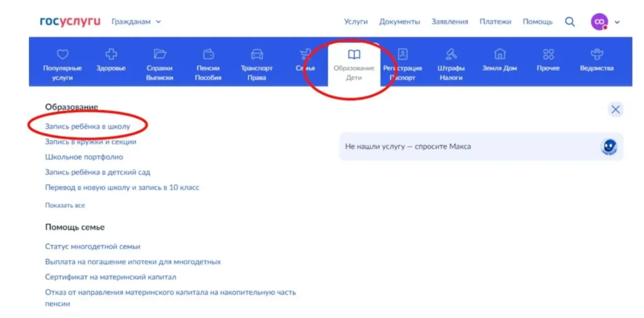Open Сертификат на материнский капитал link
The height and width of the screenshot is (318, 644).
coord(111,277)
